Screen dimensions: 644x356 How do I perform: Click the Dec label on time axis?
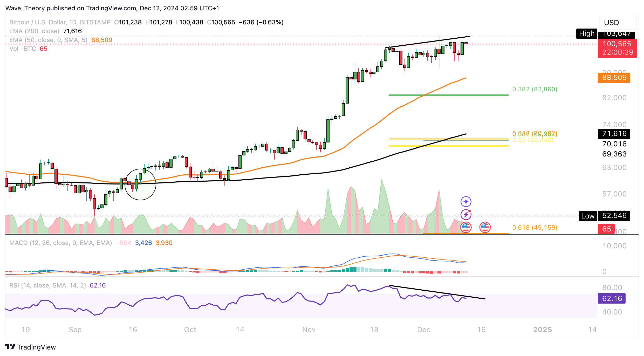coord(423,330)
